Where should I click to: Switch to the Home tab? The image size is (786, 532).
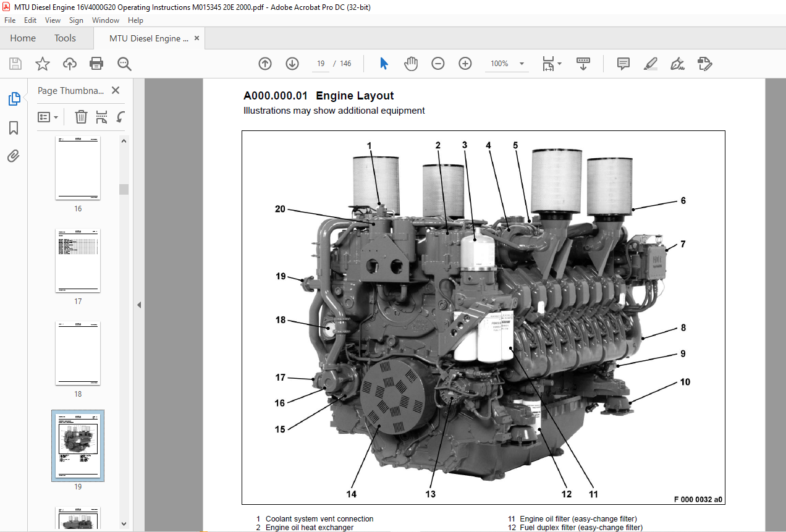coord(23,38)
